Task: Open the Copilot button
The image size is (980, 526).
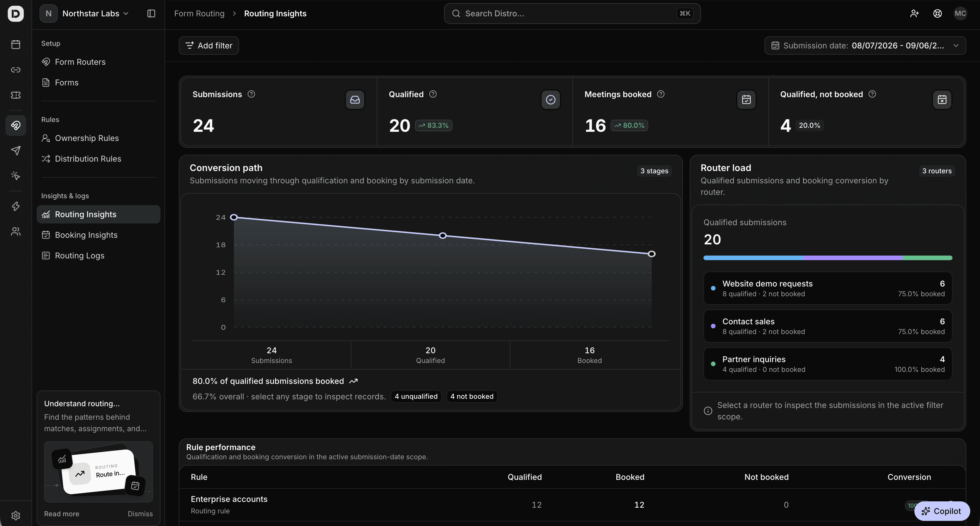Action: coord(942,511)
